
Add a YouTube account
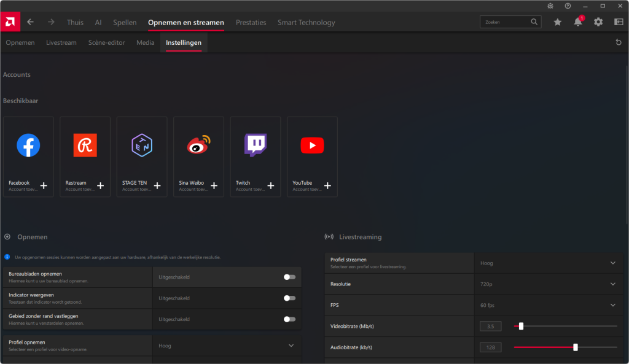(x=327, y=185)
